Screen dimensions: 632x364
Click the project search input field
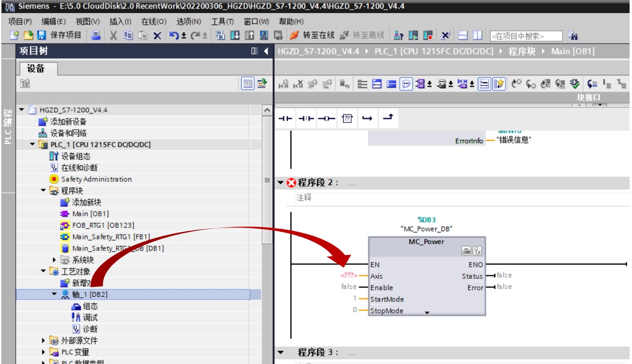tap(526, 36)
